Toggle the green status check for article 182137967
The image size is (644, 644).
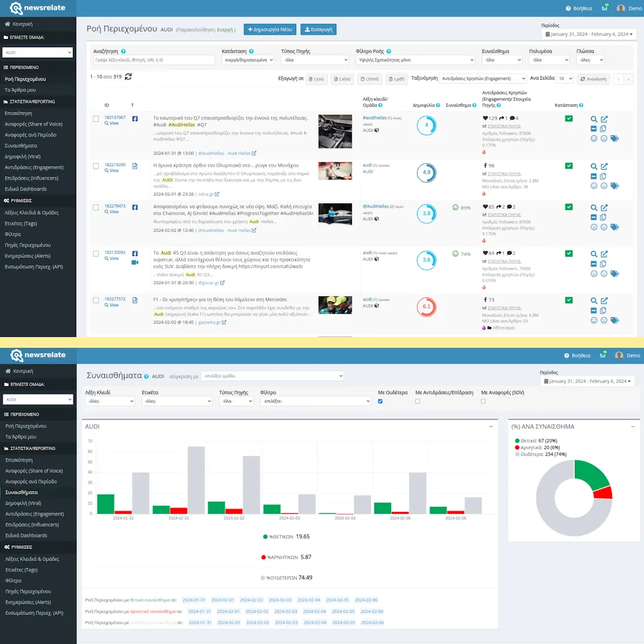pyautogui.click(x=569, y=118)
